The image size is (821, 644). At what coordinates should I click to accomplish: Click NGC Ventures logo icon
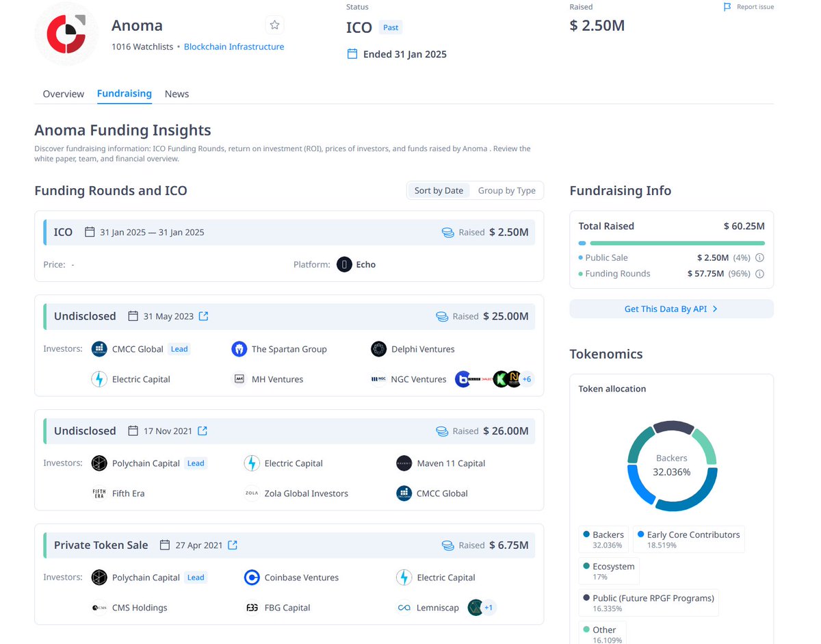[x=379, y=379]
